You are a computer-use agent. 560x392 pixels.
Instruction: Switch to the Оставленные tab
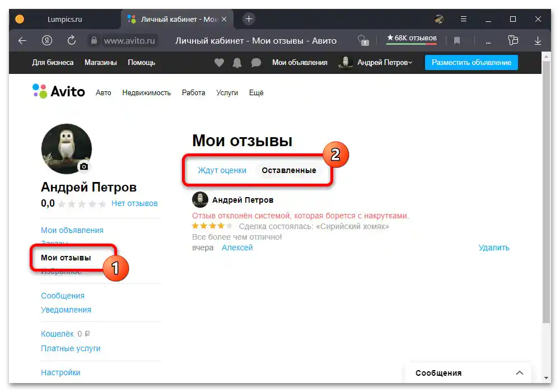(x=288, y=170)
